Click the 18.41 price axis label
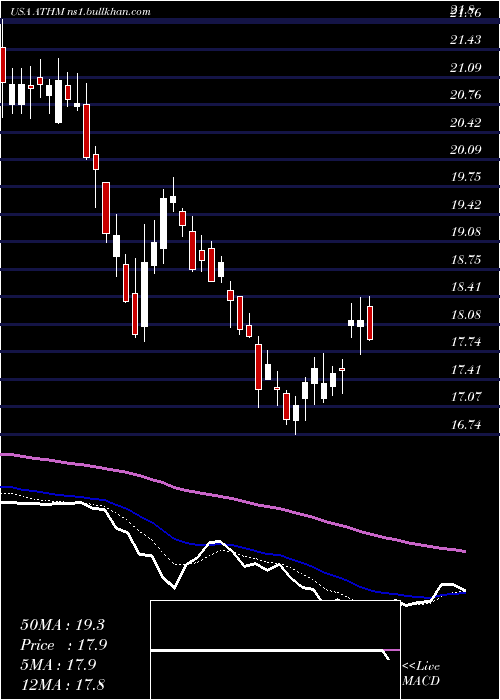This screenshot has height=700, width=500. pos(466,287)
